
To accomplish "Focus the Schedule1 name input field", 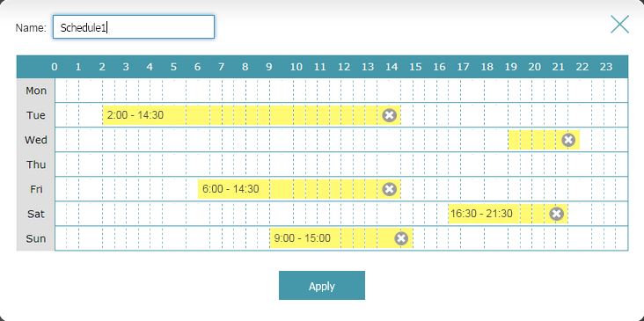I will click(134, 27).
